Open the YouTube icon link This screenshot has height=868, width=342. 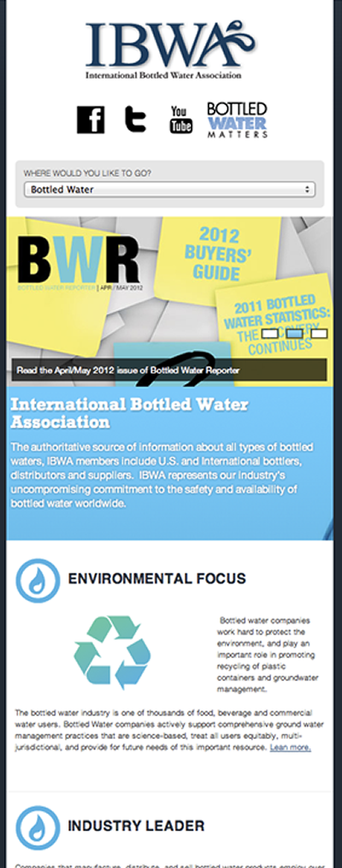point(180,120)
